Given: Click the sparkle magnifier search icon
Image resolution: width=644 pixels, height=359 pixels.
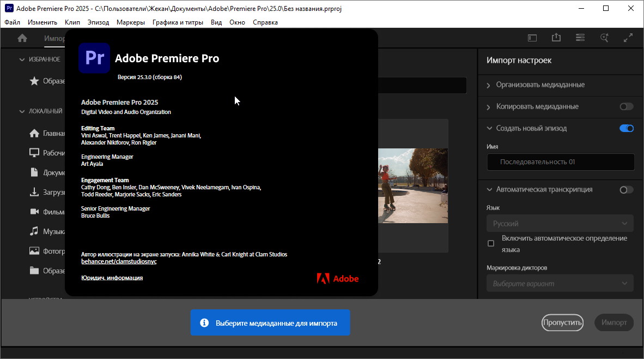Looking at the screenshot, I should 605,38.
